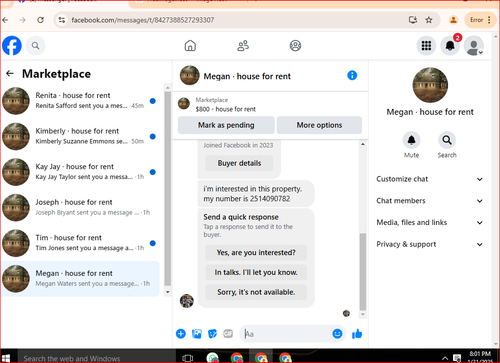This screenshot has width=500, height=363.
Task: Click the conversation list scrollbar
Action: click(168, 188)
